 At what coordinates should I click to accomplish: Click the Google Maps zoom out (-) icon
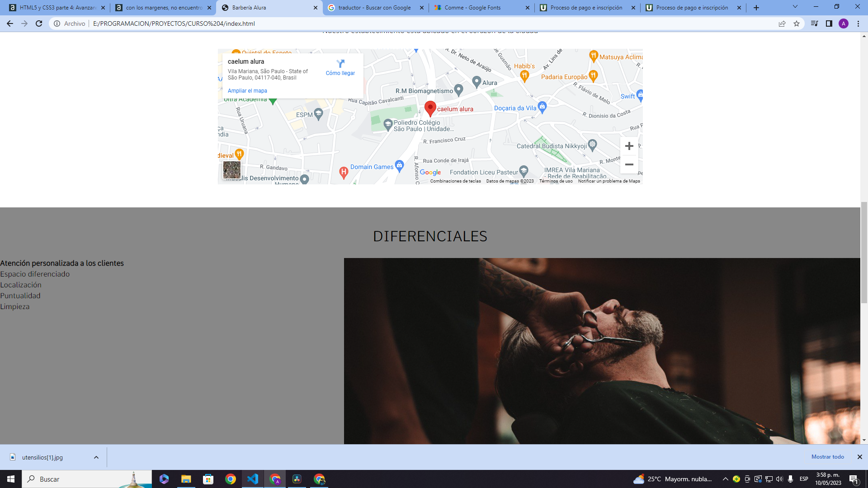630,164
